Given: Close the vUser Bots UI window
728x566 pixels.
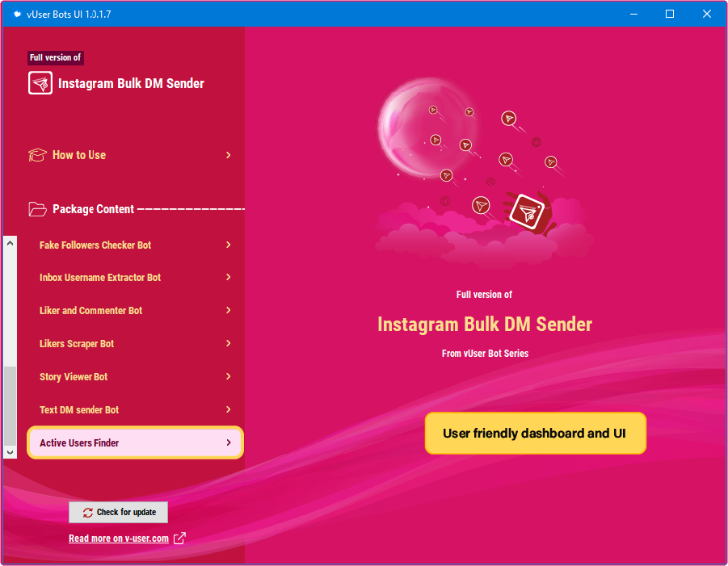Looking at the screenshot, I should (x=707, y=14).
